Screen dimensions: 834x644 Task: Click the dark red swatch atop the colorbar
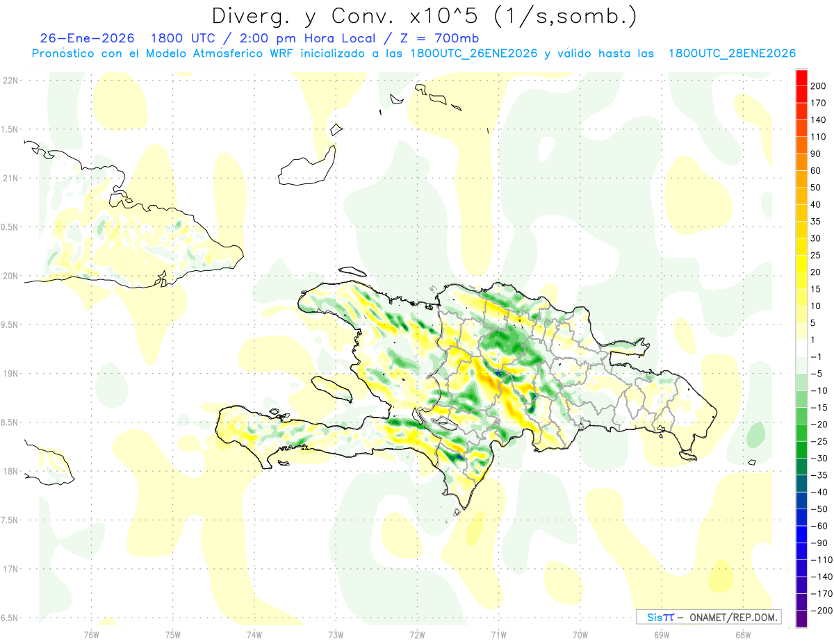coord(801,77)
